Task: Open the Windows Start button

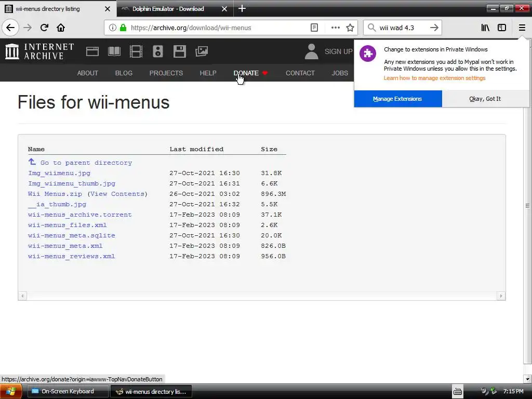Action: 11,392
